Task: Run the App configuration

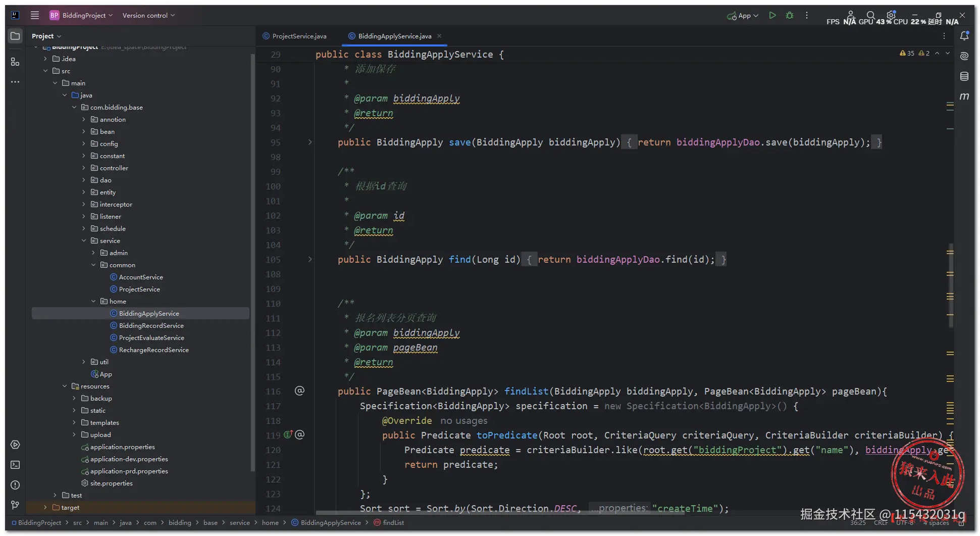Action: coord(772,15)
